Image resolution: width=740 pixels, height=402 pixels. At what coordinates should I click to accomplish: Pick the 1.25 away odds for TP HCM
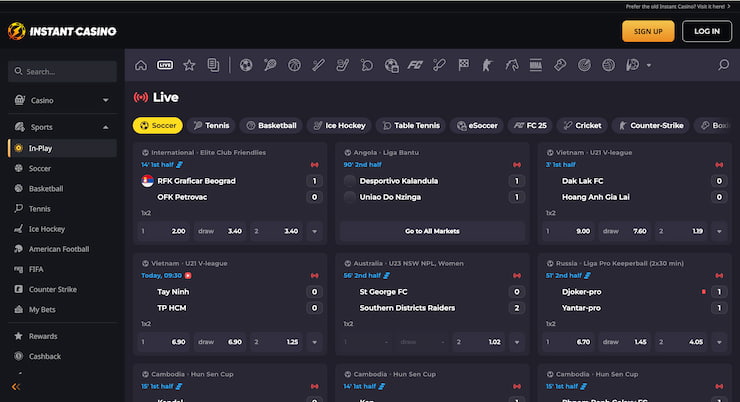point(277,342)
